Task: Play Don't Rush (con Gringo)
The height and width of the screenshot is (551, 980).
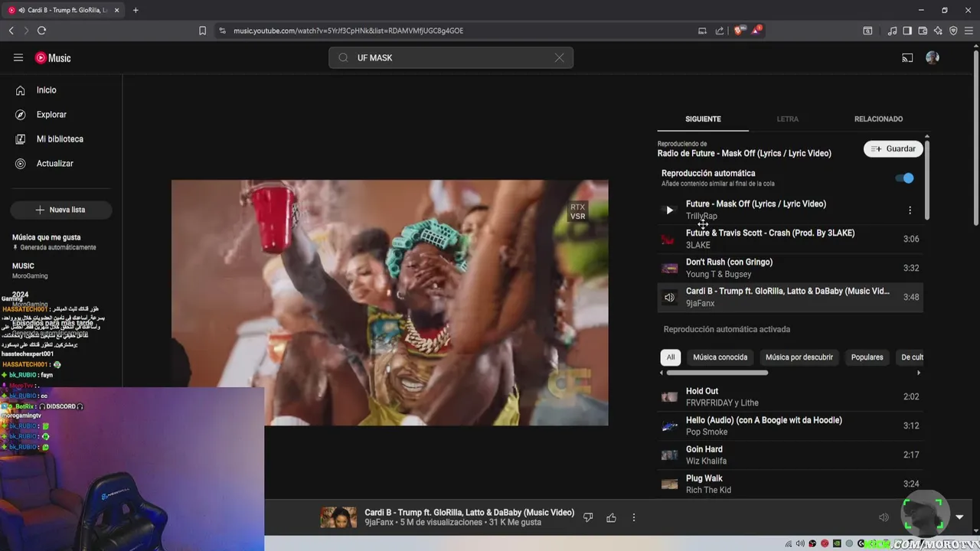Action: 790,268
